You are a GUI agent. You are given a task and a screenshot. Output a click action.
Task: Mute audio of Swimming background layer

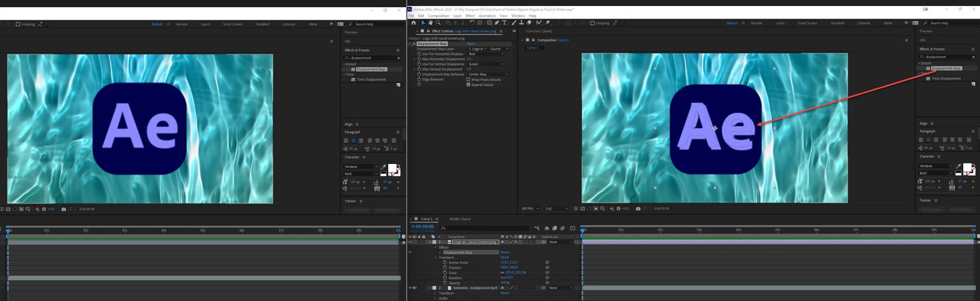click(415, 288)
